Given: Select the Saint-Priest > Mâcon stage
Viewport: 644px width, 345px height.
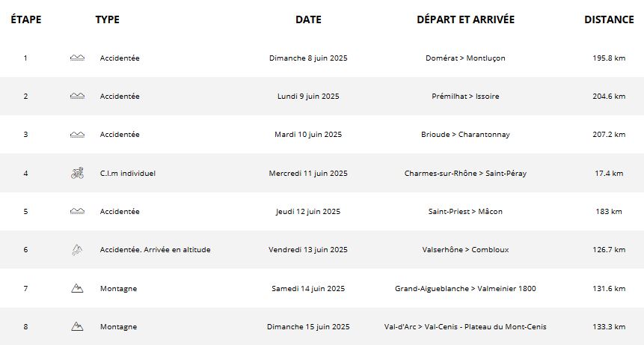Looking at the screenshot, I should pos(465,212).
